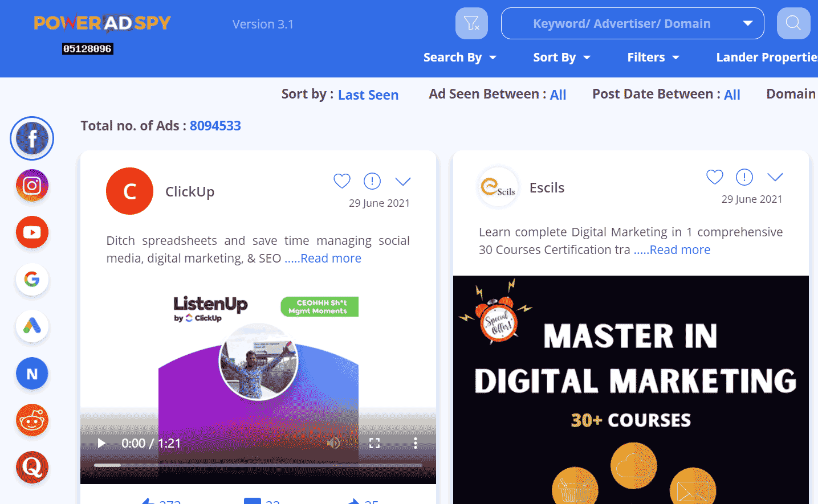The image size is (818, 504).
Task: Expand the Keyword/Advertiser/Domain dropdown
Action: [747, 23]
